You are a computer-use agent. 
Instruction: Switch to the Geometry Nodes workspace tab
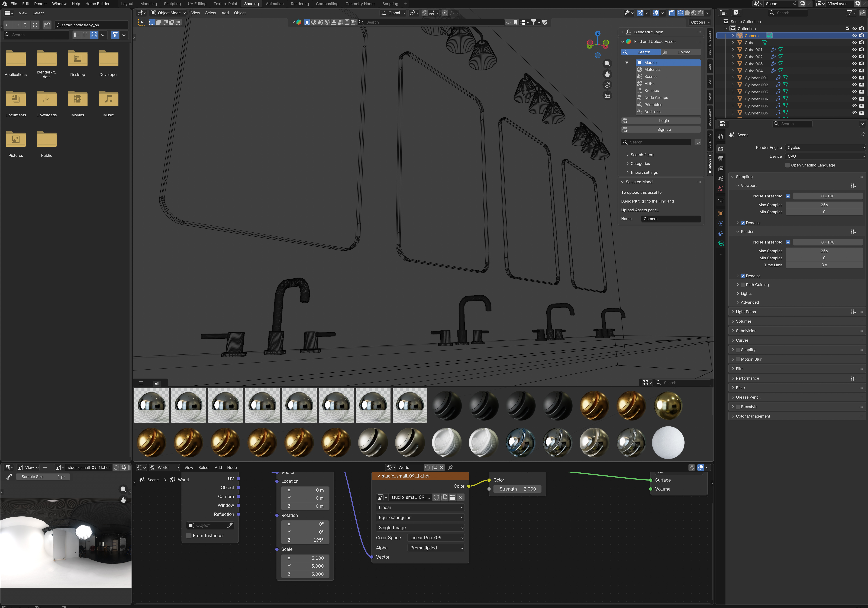point(360,4)
